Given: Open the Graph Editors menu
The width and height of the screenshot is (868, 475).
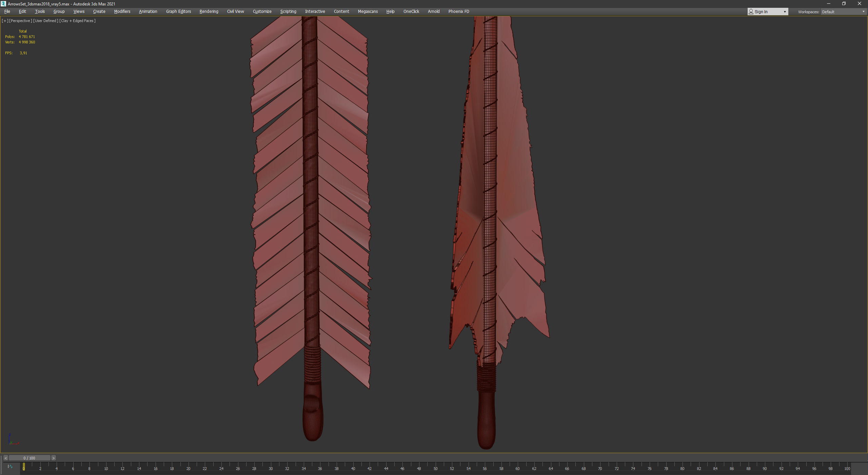Looking at the screenshot, I should pos(178,12).
